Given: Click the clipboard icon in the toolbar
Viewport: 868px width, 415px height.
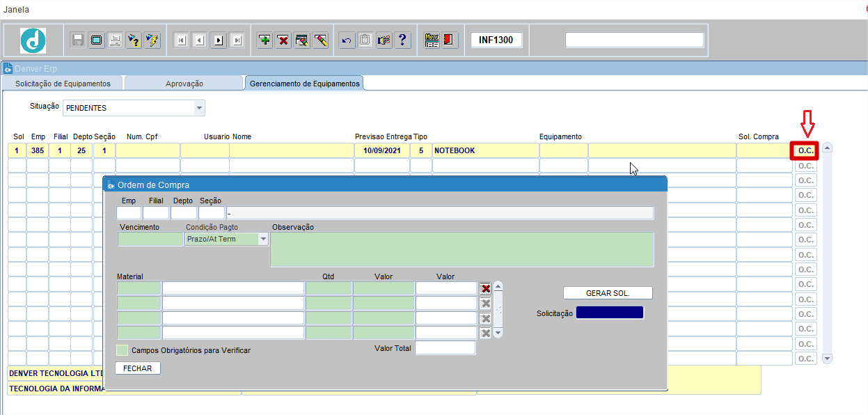Looking at the screenshot, I should pos(365,40).
